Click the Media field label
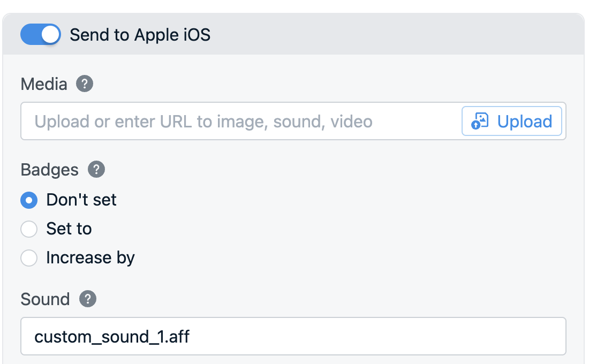 tap(44, 84)
